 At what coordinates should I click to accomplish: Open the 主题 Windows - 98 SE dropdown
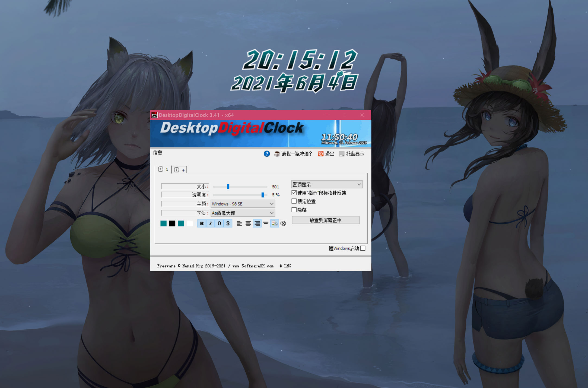pos(243,204)
